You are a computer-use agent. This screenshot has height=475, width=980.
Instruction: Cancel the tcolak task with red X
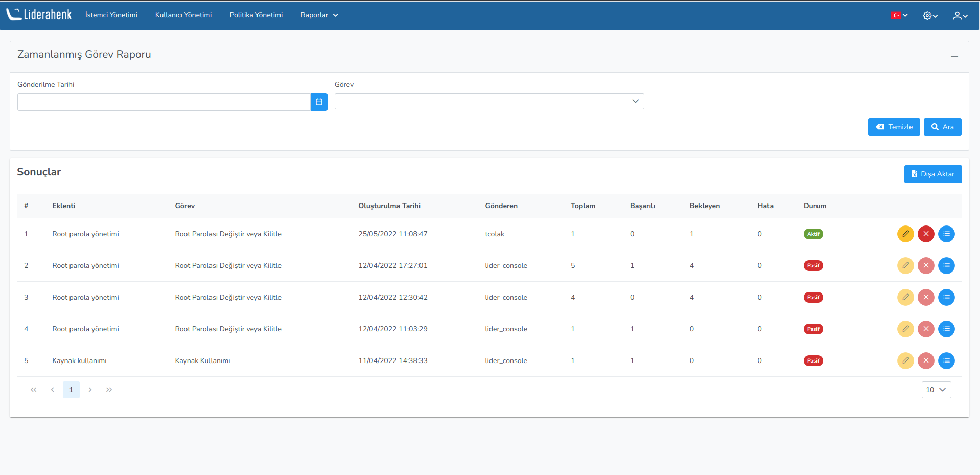point(926,234)
